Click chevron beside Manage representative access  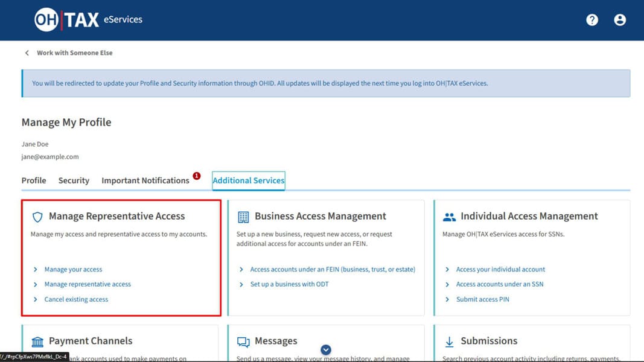(36, 284)
